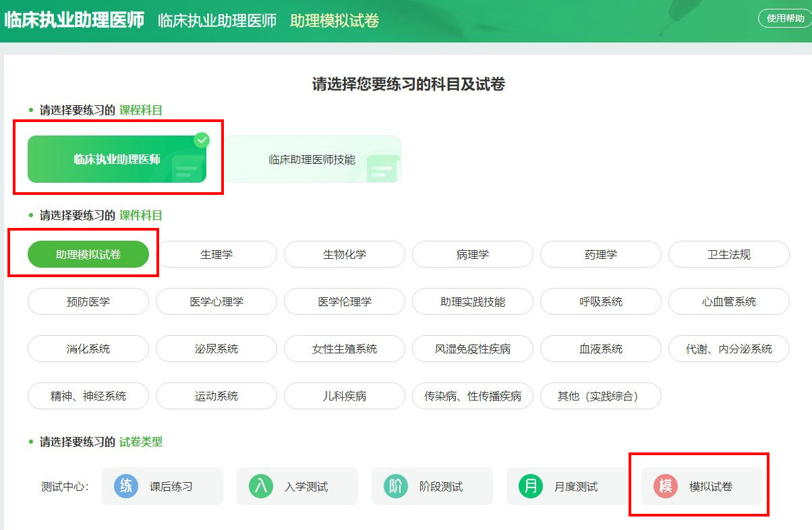Click 其他（实践综合）subject option
This screenshot has width=812, height=530.
click(600, 396)
